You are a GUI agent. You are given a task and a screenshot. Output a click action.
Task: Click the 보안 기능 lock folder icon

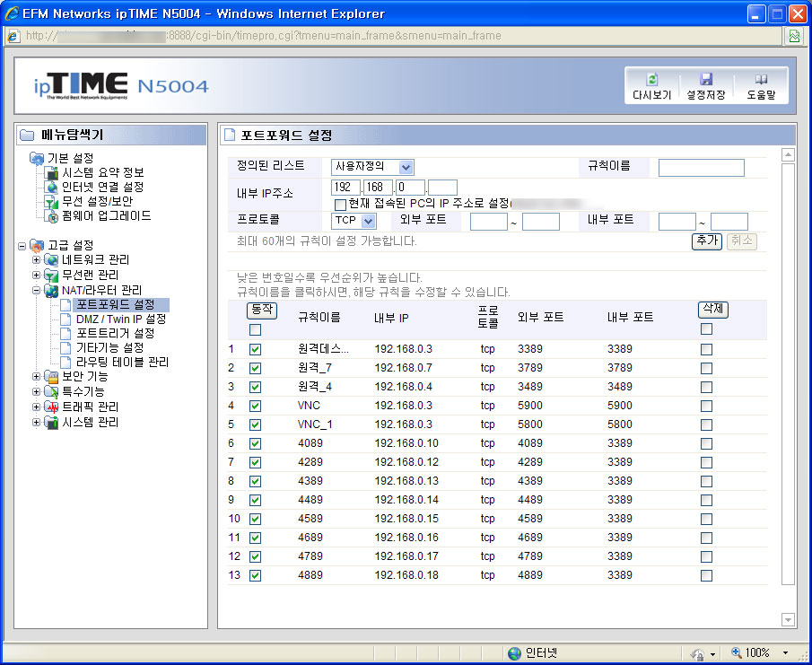(51, 376)
